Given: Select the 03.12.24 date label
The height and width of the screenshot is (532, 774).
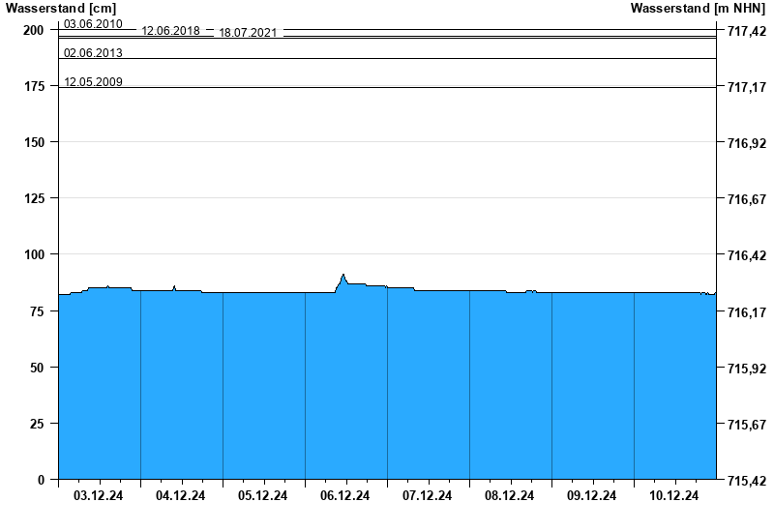Looking at the screenshot, I should click(x=99, y=496).
